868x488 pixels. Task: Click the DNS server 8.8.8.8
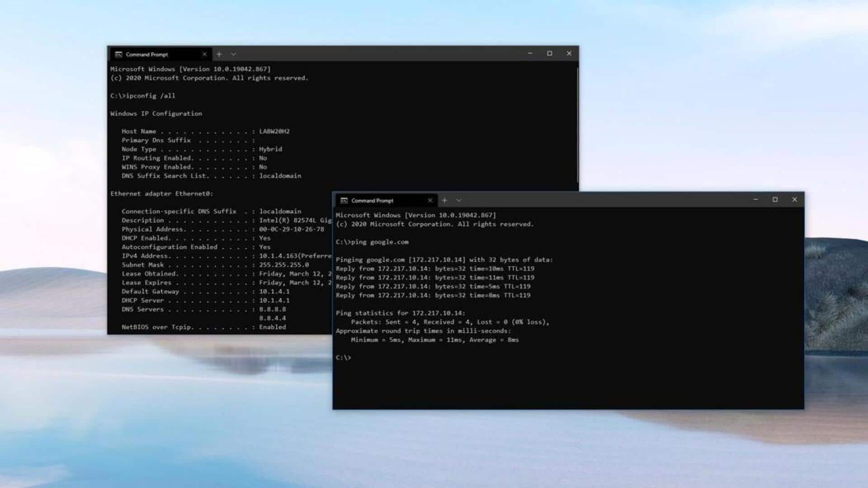tap(273, 310)
